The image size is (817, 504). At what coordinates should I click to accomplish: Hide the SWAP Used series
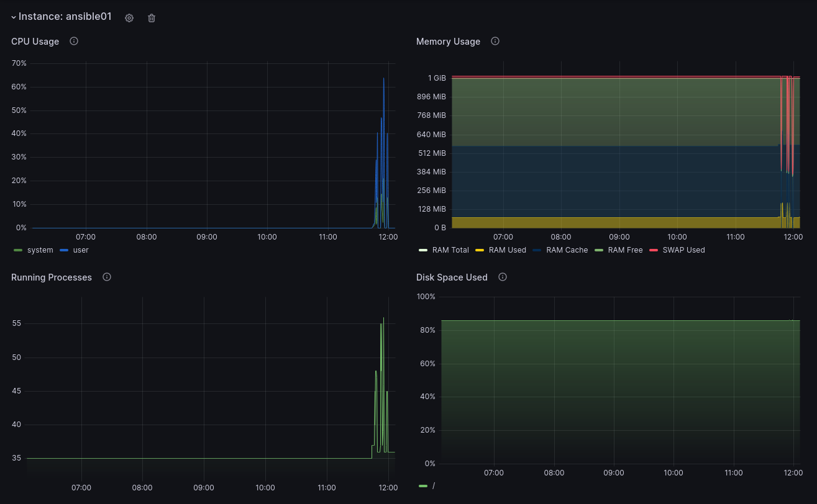coord(684,250)
